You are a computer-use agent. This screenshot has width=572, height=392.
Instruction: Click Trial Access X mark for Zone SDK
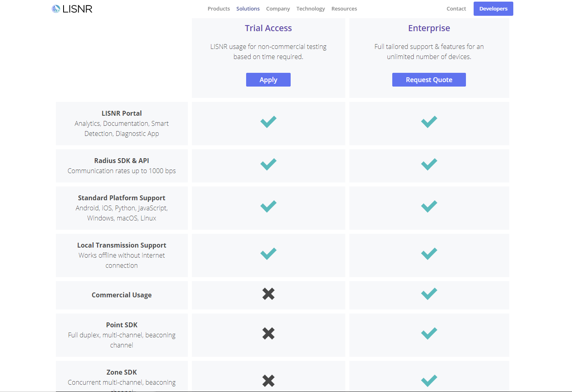point(268,381)
